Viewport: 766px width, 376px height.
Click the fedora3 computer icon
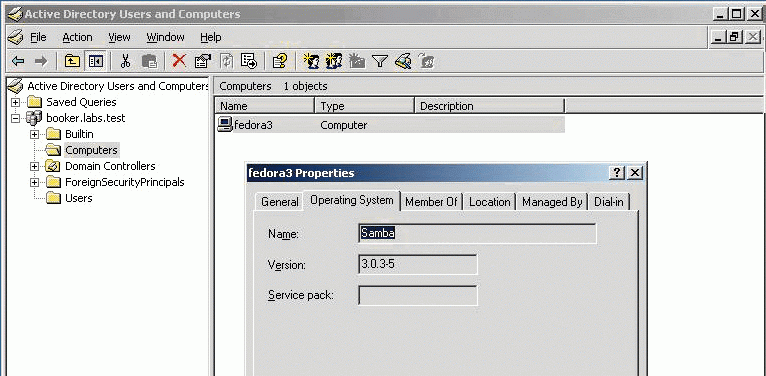(225, 125)
